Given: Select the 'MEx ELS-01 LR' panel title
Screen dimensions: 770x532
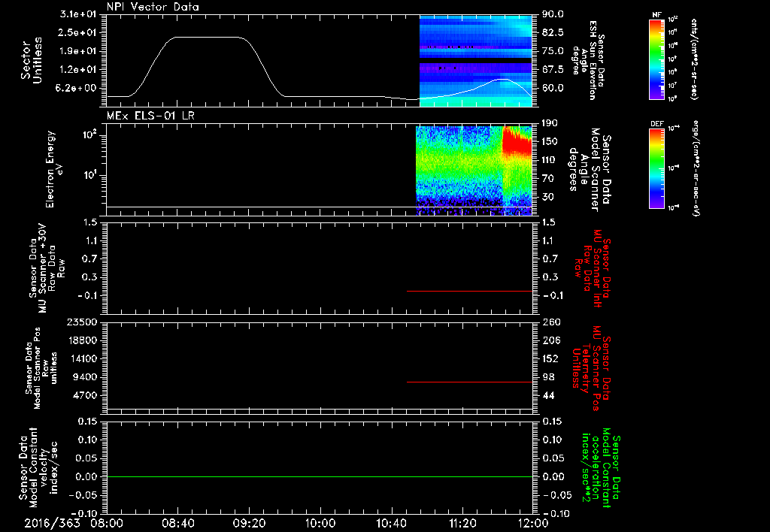Looking at the screenshot, I should 150,116.
